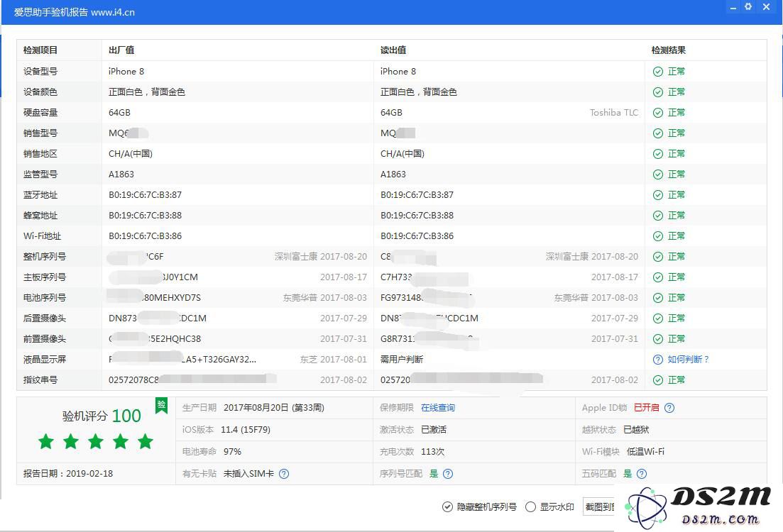The height and width of the screenshot is (532, 783).
Task: Click the 出厂值 column header
Action: (x=121, y=50)
